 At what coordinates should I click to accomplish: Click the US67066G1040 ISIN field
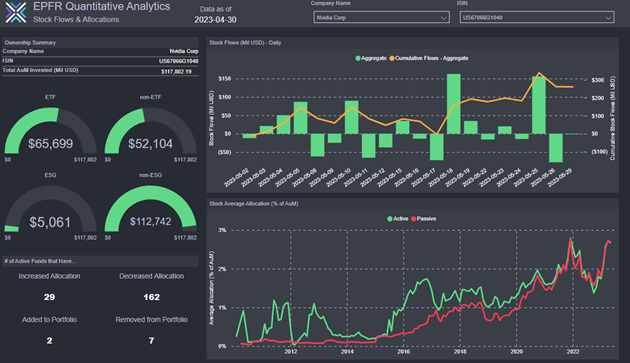(537, 17)
